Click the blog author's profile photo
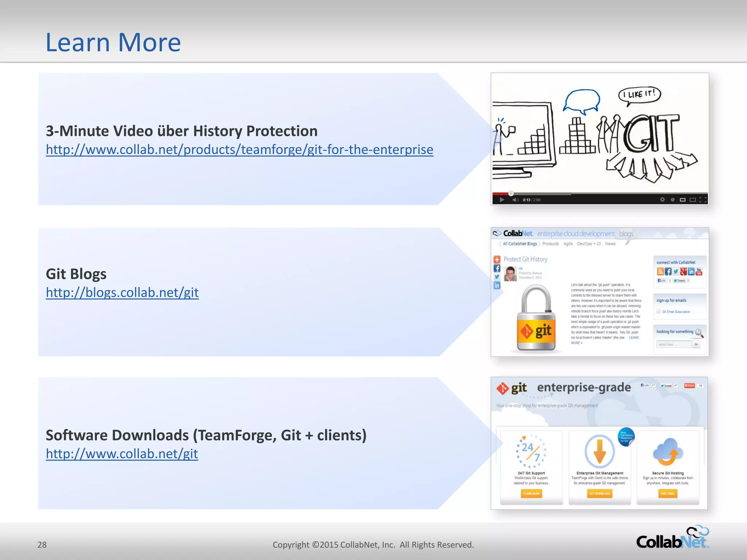 click(510, 274)
